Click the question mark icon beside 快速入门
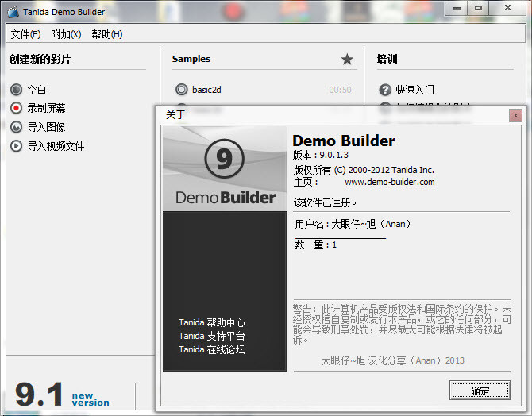532x416 pixels. pos(385,90)
